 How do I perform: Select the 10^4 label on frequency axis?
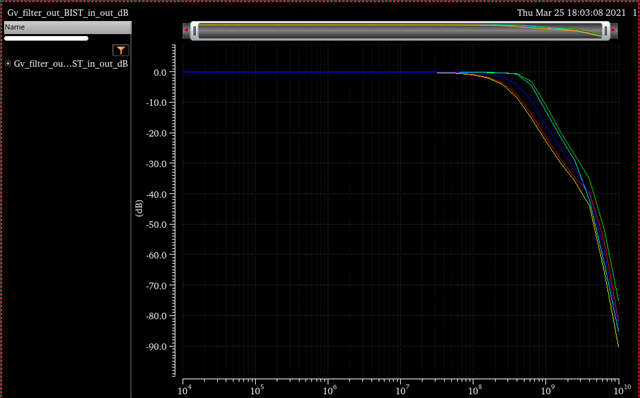184,391
